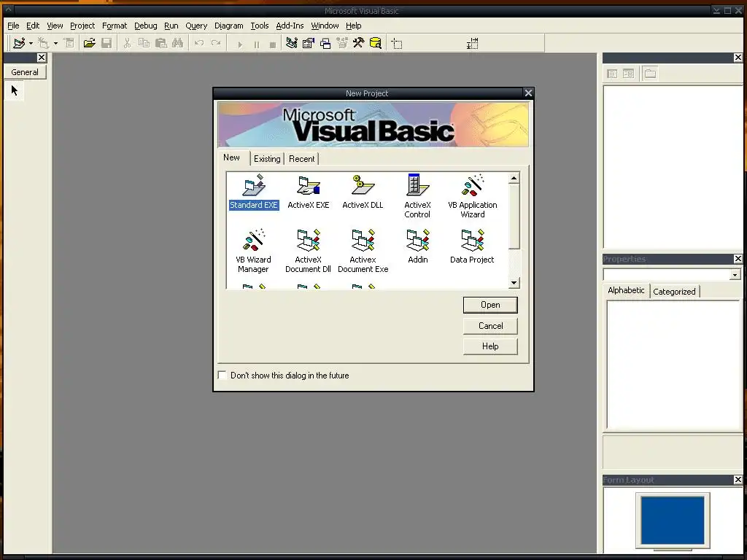Click the project list scrollbar thumb
This screenshot has width=747, height=560.
click(514, 217)
